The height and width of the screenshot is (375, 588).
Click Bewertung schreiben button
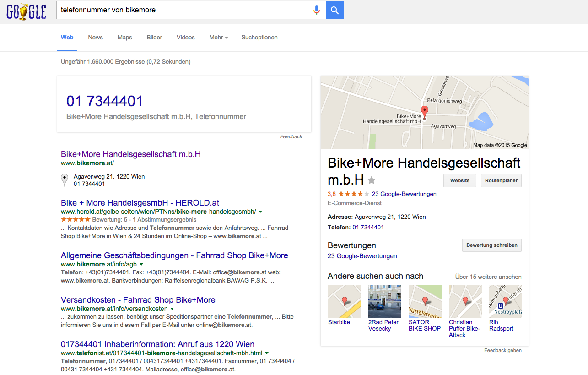[x=492, y=245]
